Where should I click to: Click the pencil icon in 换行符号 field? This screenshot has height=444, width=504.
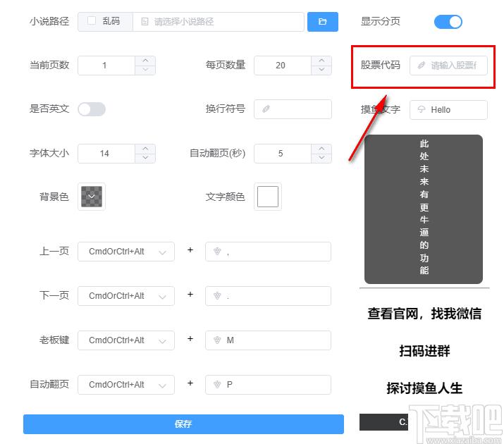(x=266, y=109)
